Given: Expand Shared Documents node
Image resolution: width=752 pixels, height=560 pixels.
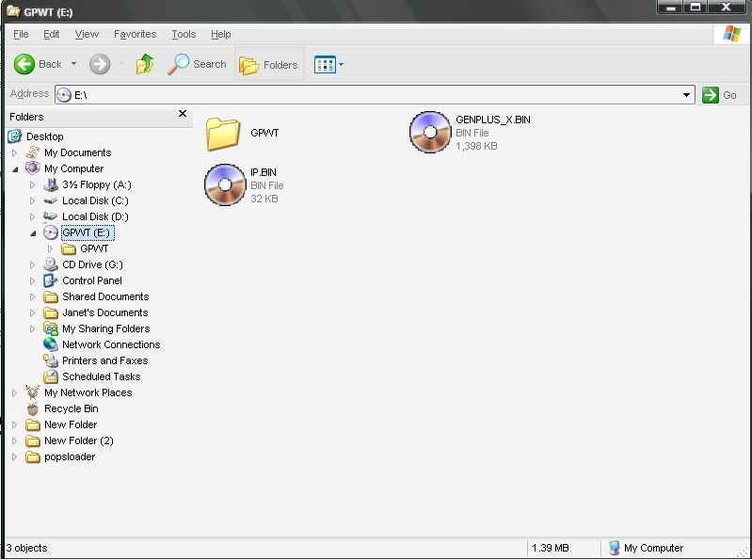Looking at the screenshot, I should [x=32, y=296].
